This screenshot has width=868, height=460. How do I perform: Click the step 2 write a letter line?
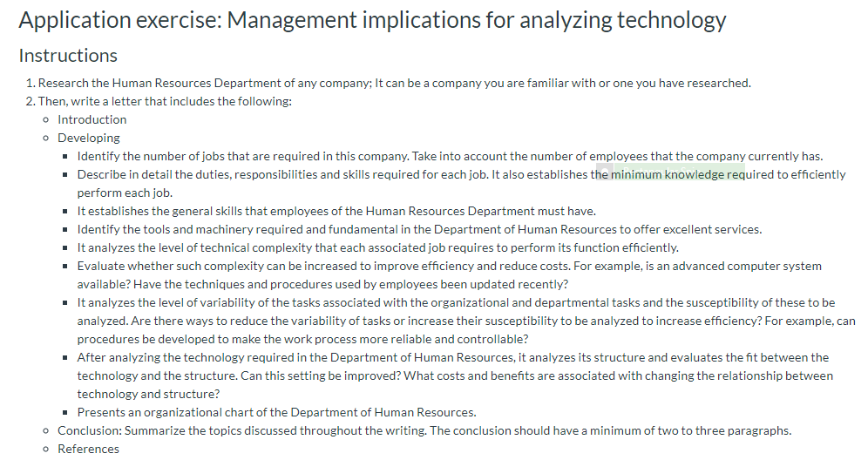[x=165, y=101]
